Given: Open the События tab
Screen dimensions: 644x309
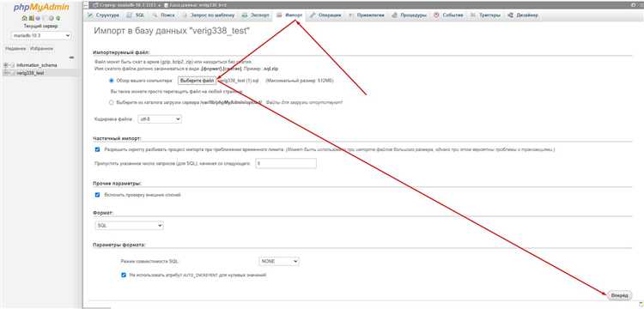Looking at the screenshot, I should pyautogui.click(x=449, y=15).
